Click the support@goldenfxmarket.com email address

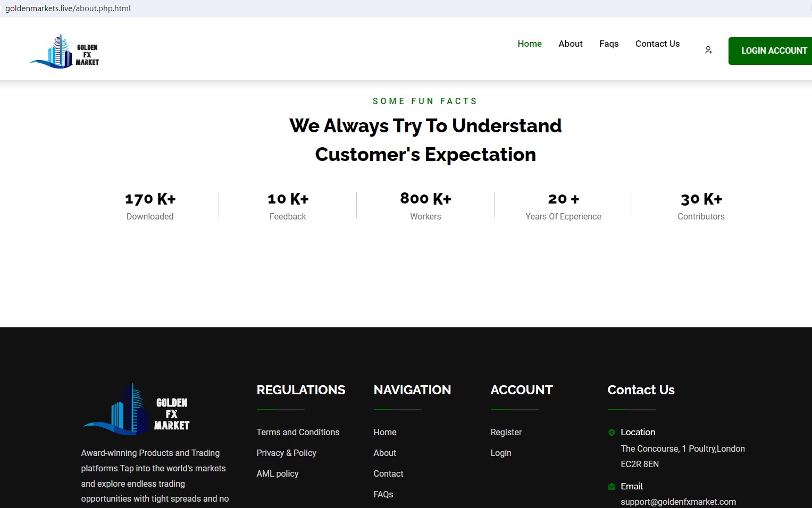click(x=678, y=502)
